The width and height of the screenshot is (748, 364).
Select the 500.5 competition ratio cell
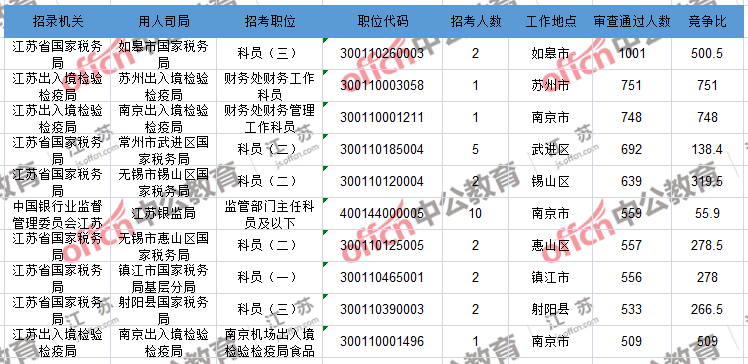point(707,53)
